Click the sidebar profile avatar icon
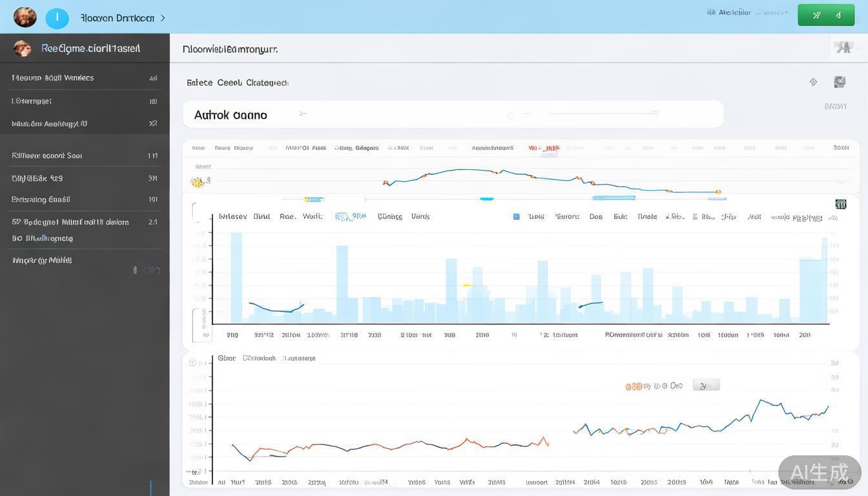This screenshot has height=496, width=868. (x=22, y=48)
